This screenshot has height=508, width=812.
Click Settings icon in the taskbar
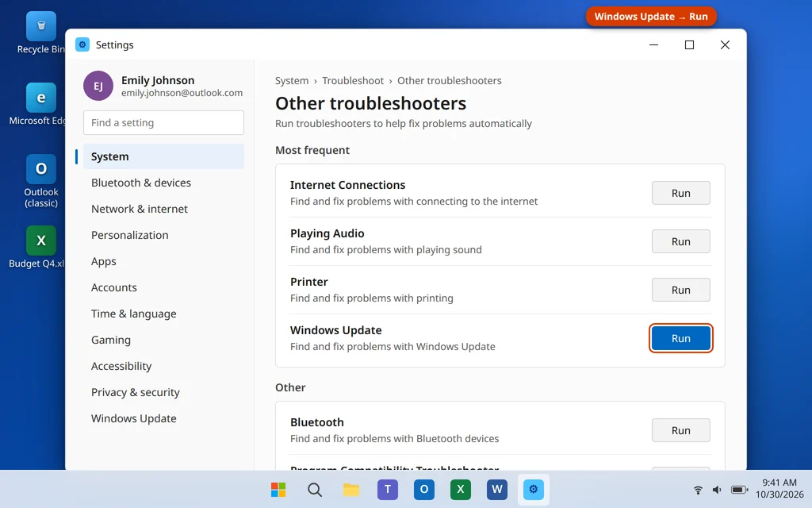pyautogui.click(x=534, y=489)
